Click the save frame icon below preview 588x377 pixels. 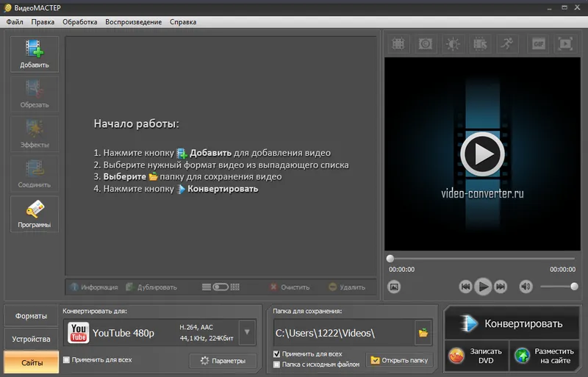[394, 287]
